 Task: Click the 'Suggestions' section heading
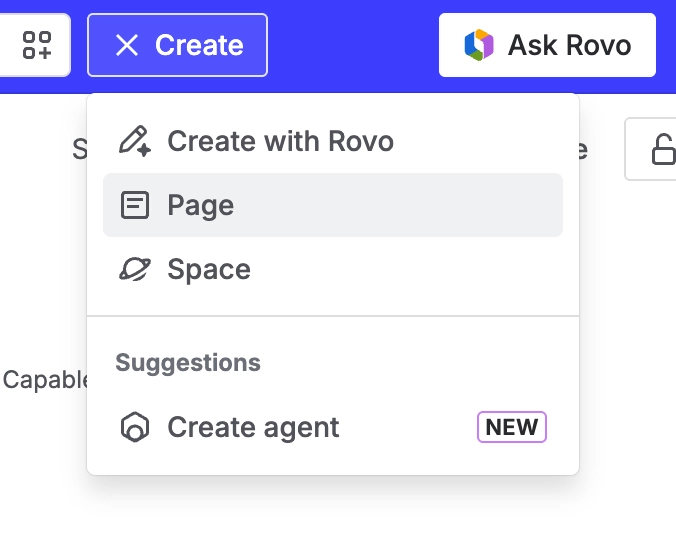click(188, 362)
